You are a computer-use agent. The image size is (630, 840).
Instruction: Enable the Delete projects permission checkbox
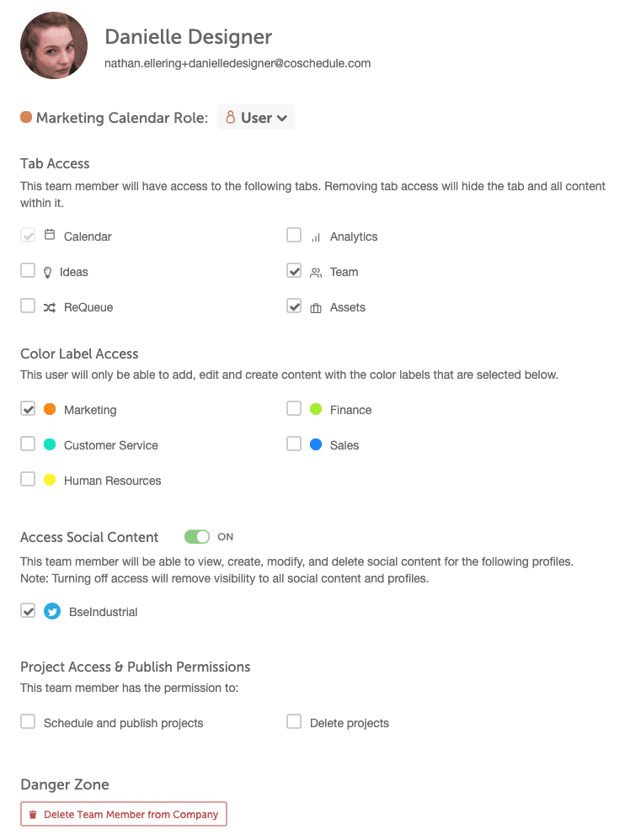(x=294, y=722)
